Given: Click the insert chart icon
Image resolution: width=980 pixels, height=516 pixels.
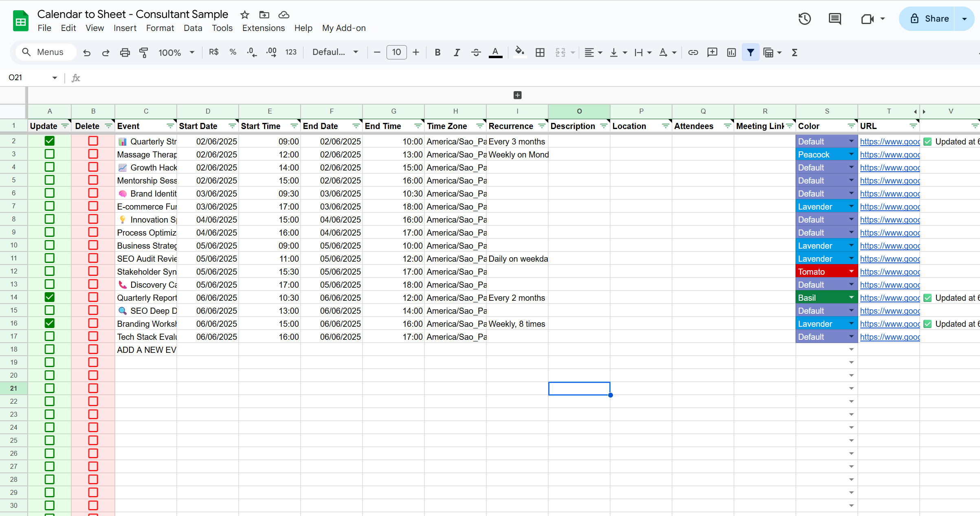Looking at the screenshot, I should pos(731,52).
